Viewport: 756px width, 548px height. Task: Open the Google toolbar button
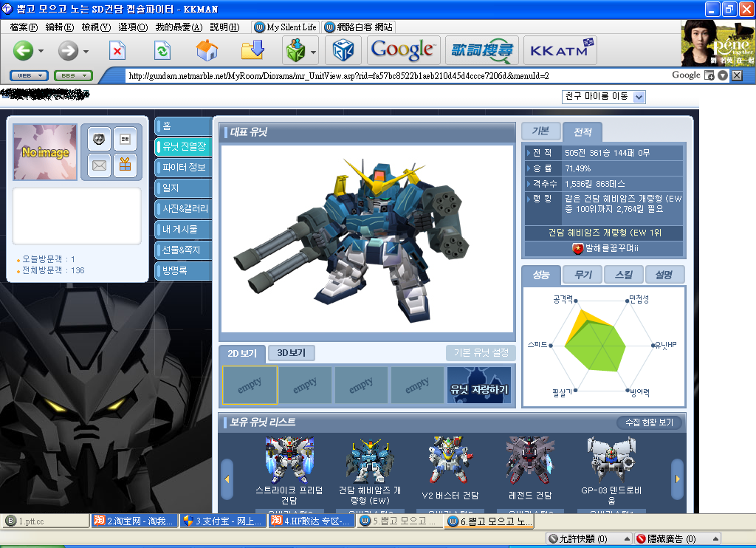point(404,50)
